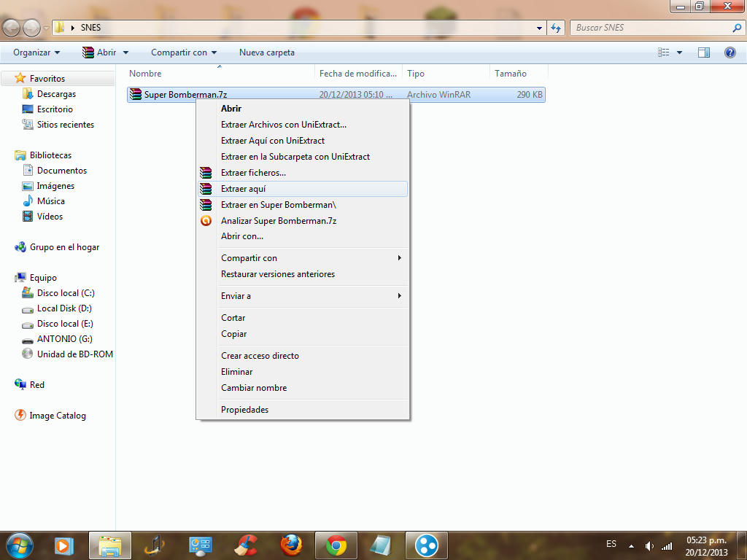747x560 pixels.
Task: Open the Organizar dropdown menu
Action: click(36, 52)
